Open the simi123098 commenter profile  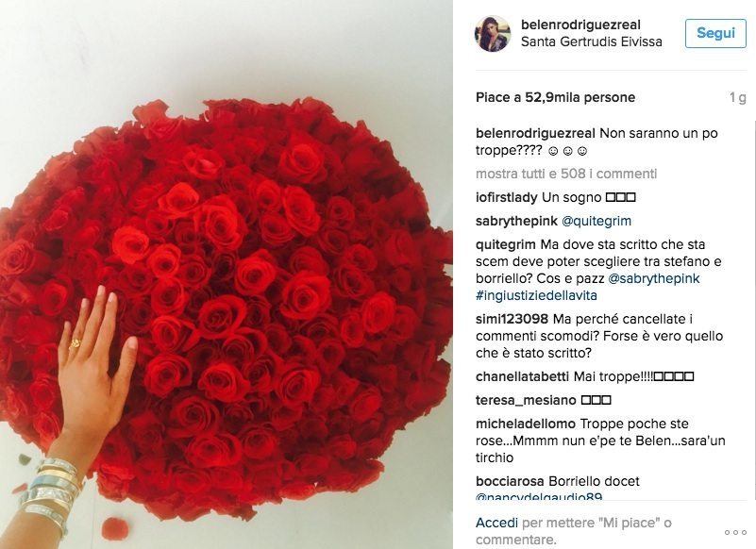[512, 319]
